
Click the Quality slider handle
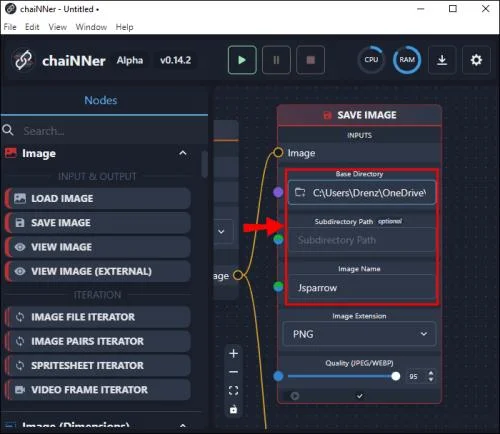[396, 376]
